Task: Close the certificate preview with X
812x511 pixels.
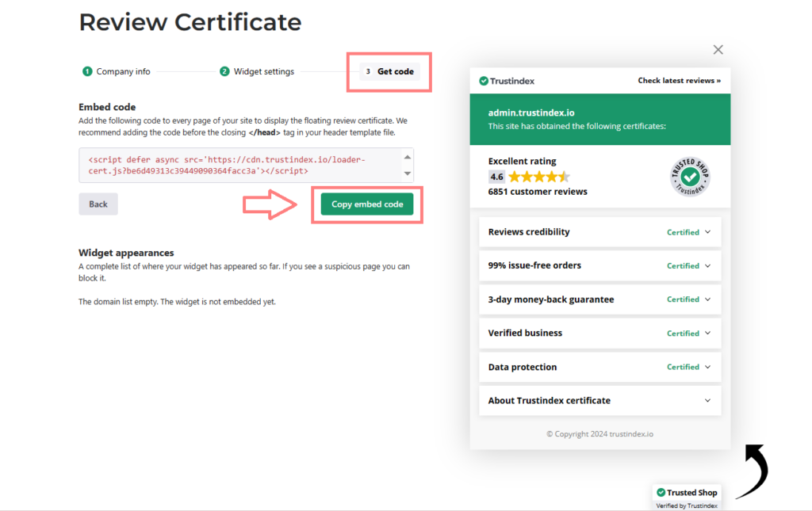Action: (718, 50)
